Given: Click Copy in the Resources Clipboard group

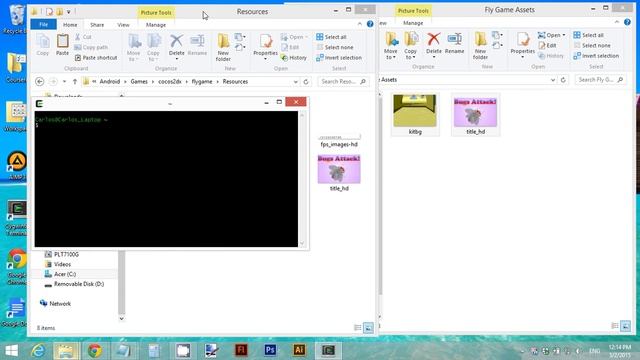Looking at the screenshot, I should 43,45.
